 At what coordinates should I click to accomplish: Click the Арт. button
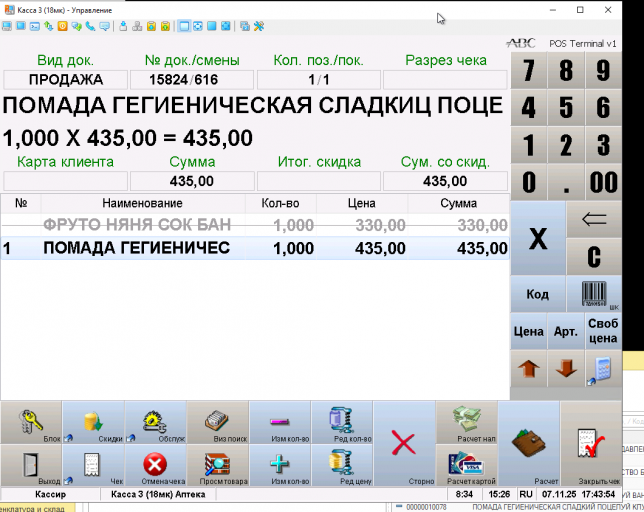click(x=566, y=331)
